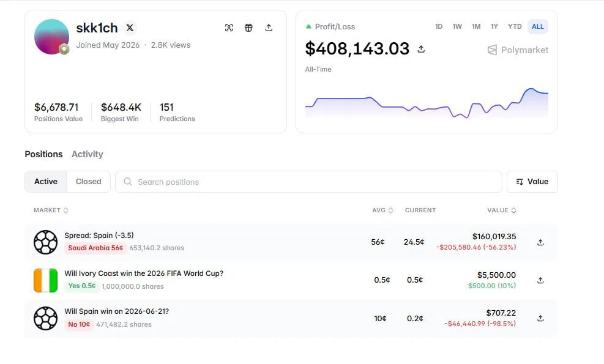The image size is (604, 364).
Task: Switch to Active positions filter
Action: click(x=46, y=182)
